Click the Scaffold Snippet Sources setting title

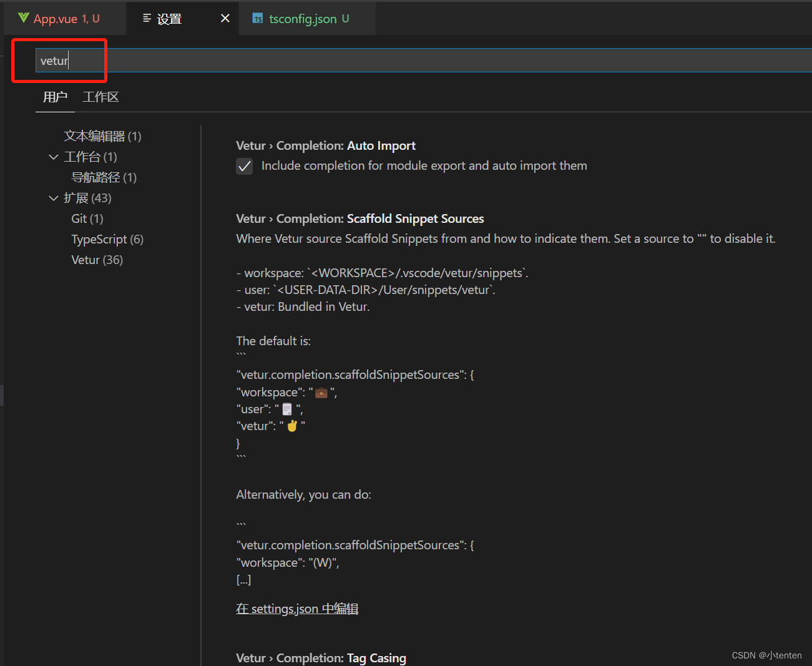[x=360, y=218]
